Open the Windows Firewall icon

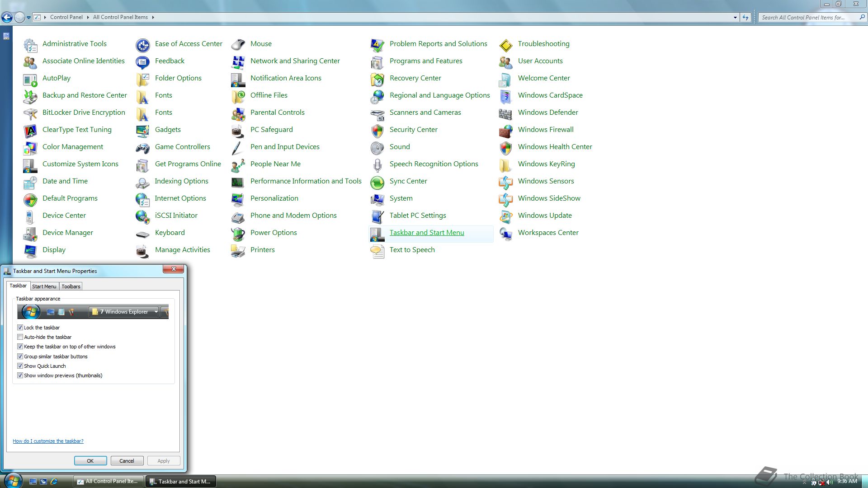tap(505, 131)
